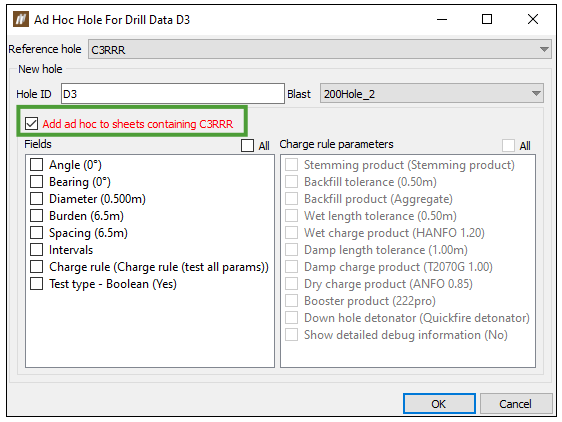Maximize the Ad Hoc Hole dialog window
This screenshot has width=562, height=422.
(x=486, y=19)
